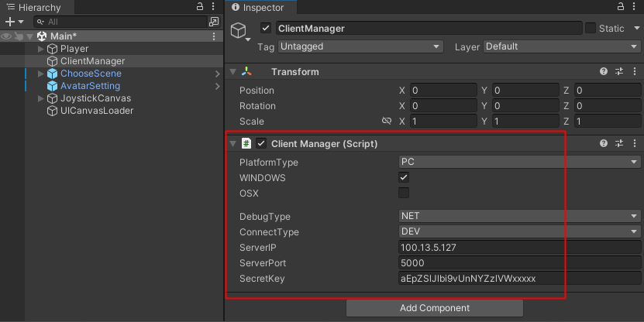Open the PlatformType dropdown
The image size is (644, 322).
(519, 163)
